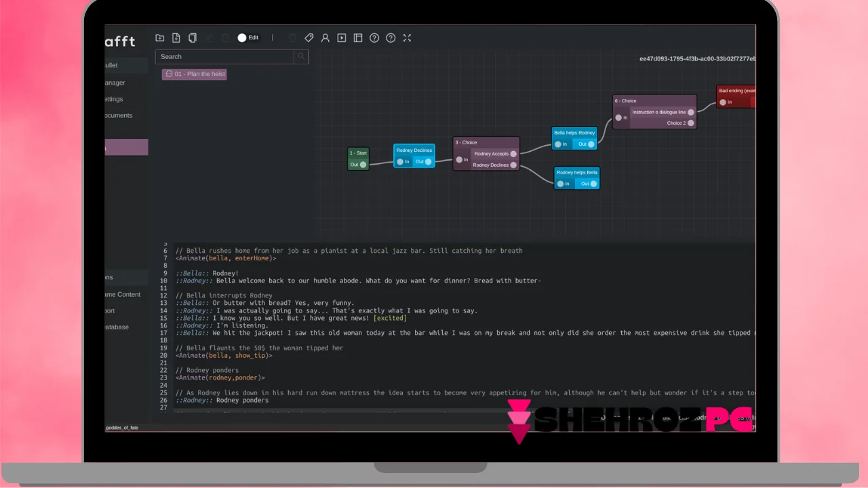Viewport: 868px width, 488px height.
Task: Click code line '<Animate(bella, enterHome)>'
Action: coord(226,258)
